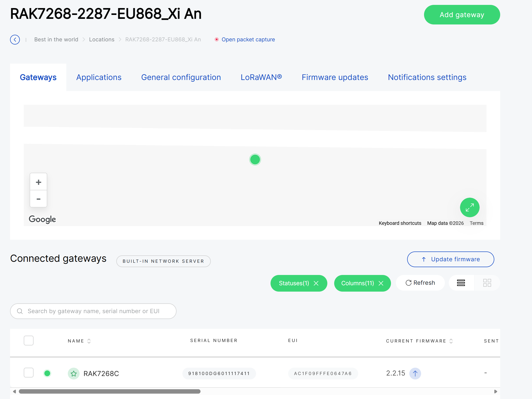Click the horizontal table scrollbar
The height and width of the screenshot is (399, 532).
click(x=110, y=391)
